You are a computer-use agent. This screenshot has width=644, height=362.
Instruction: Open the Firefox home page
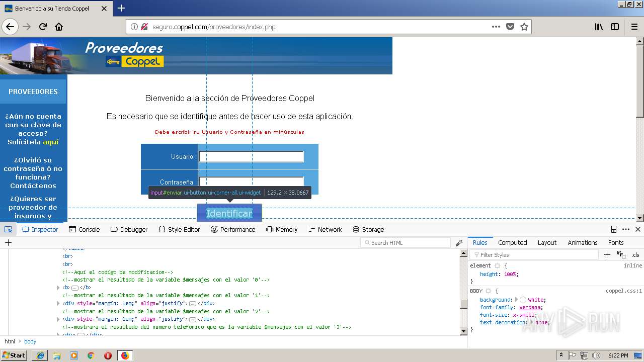click(59, 27)
